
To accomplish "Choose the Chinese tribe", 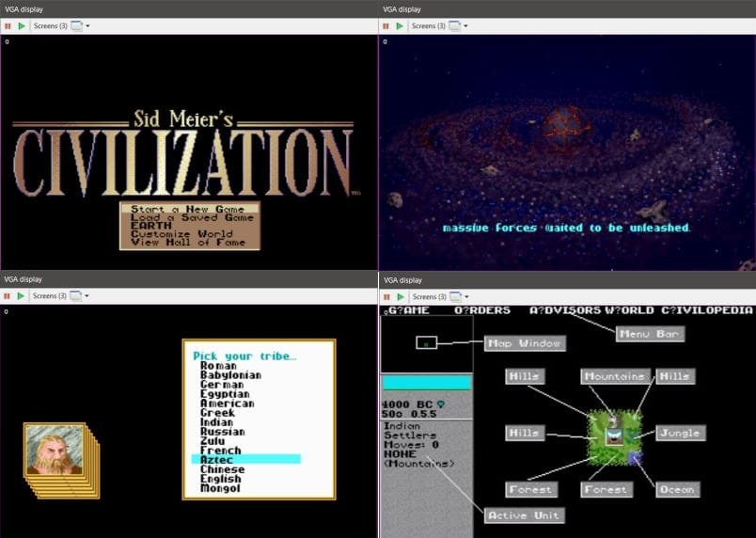I will click(x=222, y=469).
